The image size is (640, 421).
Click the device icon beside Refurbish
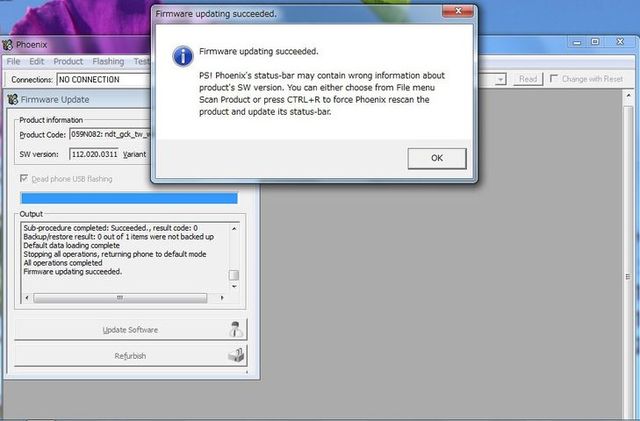236,355
